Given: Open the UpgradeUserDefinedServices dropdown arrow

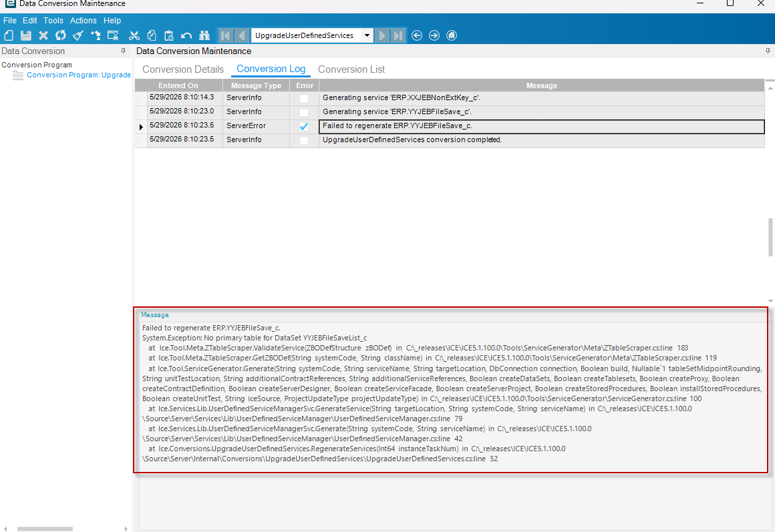Looking at the screenshot, I should [x=367, y=35].
